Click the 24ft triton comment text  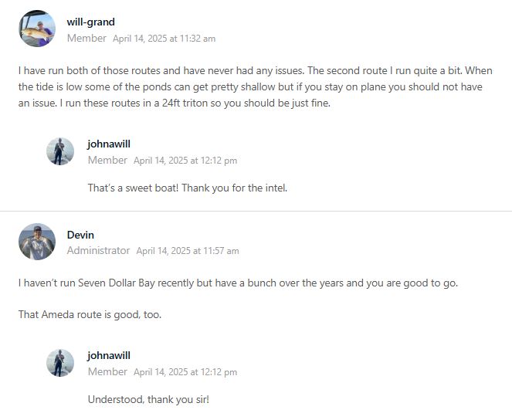pyautogui.click(x=255, y=86)
